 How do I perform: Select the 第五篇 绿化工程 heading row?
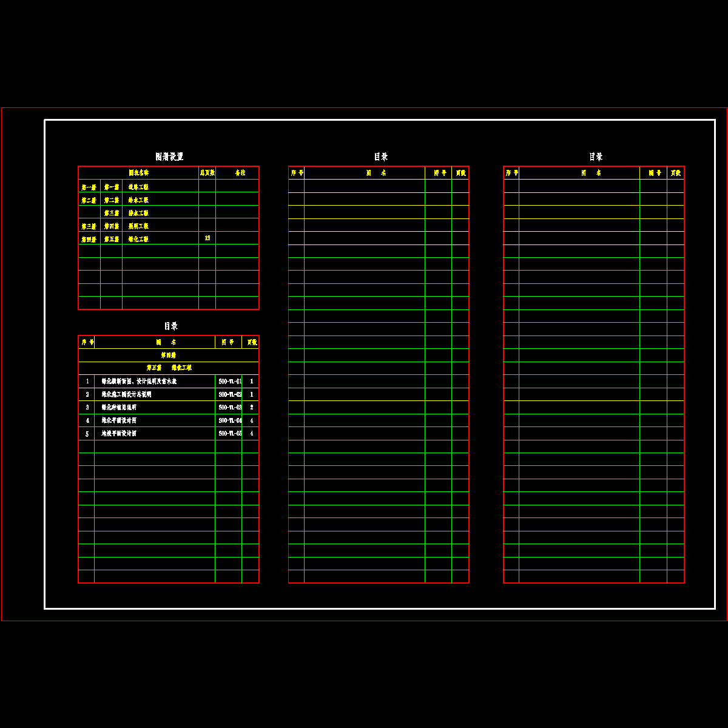169,368
